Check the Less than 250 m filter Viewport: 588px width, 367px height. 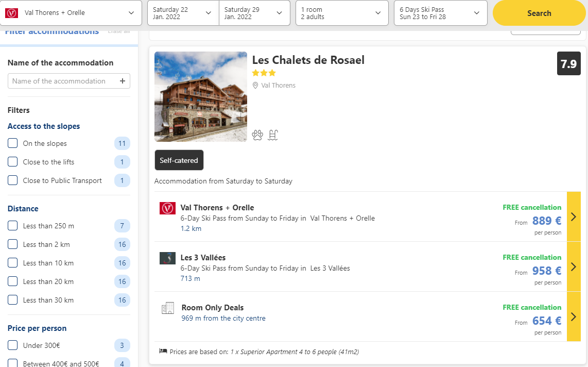click(13, 226)
